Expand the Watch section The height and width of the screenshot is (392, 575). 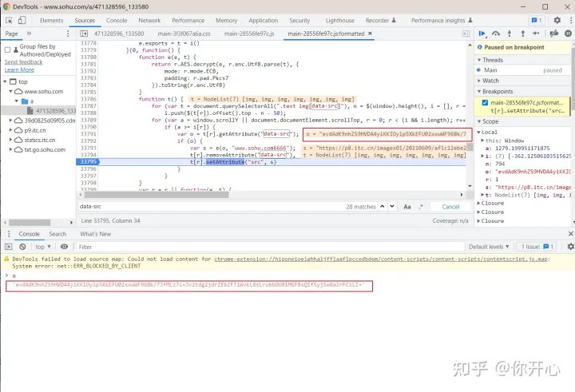click(x=490, y=81)
